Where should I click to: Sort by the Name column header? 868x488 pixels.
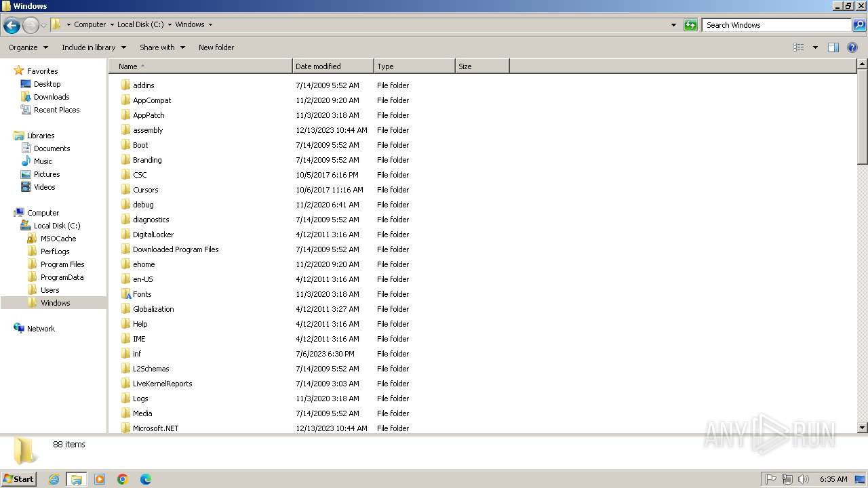(x=201, y=66)
